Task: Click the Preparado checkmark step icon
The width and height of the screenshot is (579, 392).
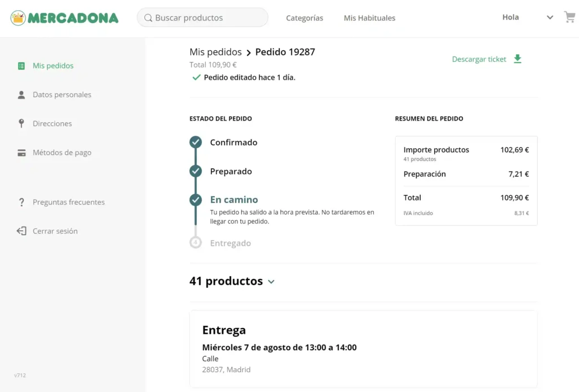Action: 196,171
